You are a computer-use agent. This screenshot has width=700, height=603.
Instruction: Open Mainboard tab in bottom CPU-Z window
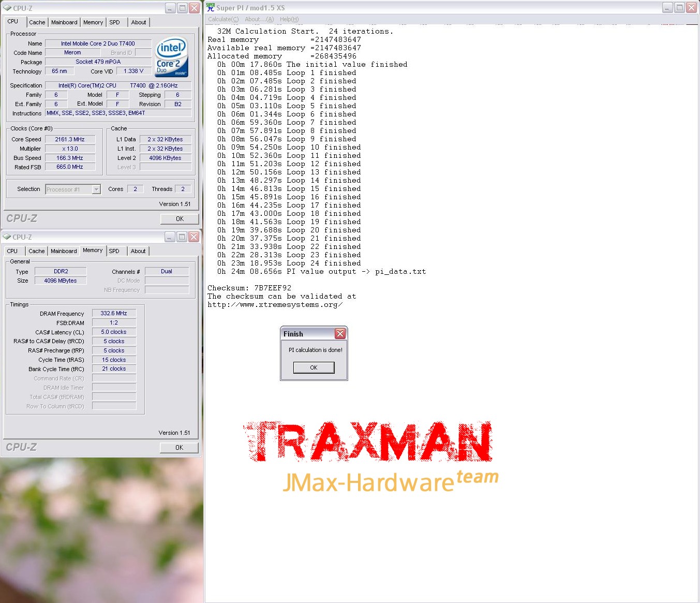[x=64, y=251]
